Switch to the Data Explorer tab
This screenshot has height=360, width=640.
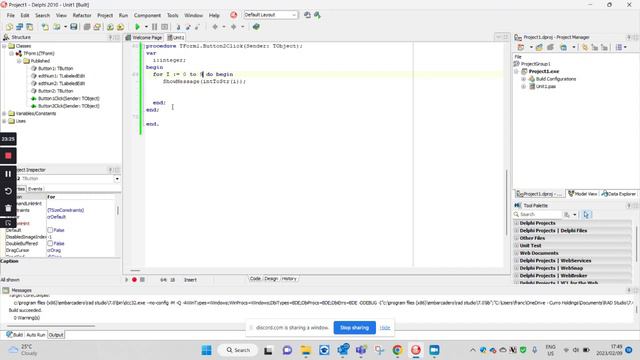point(618,194)
